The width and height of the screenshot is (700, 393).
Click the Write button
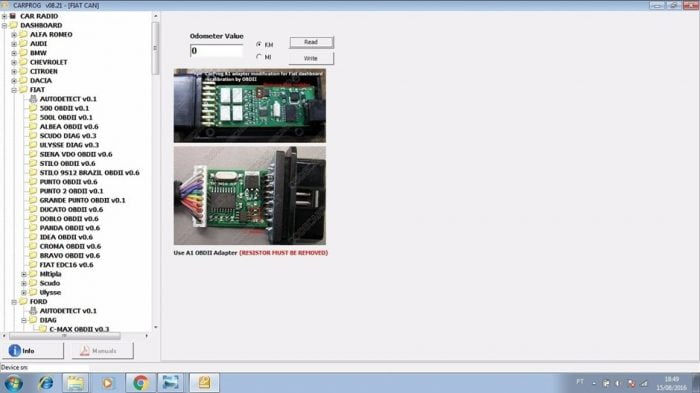click(x=311, y=58)
